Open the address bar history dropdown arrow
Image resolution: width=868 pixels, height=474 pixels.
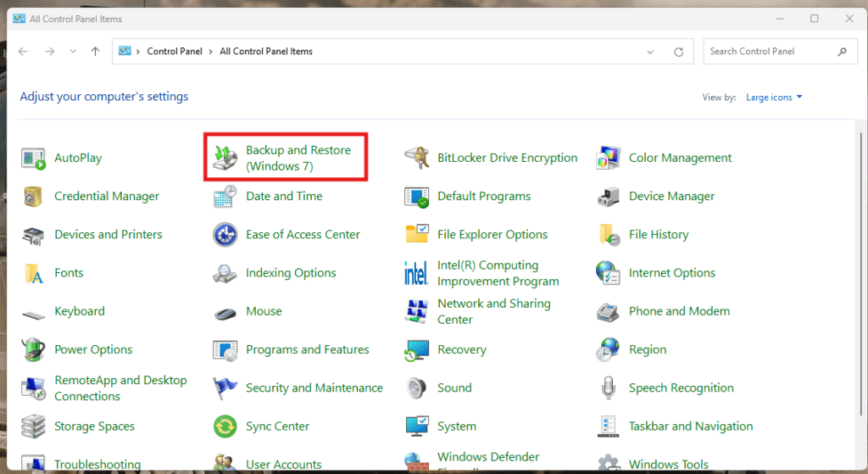coord(650,52)
